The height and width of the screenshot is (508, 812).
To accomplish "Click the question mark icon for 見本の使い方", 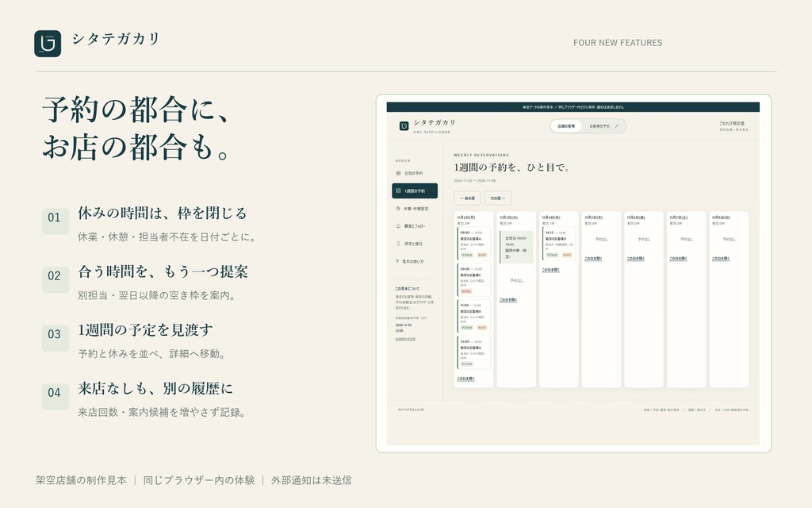I will [x=397, y=261].
